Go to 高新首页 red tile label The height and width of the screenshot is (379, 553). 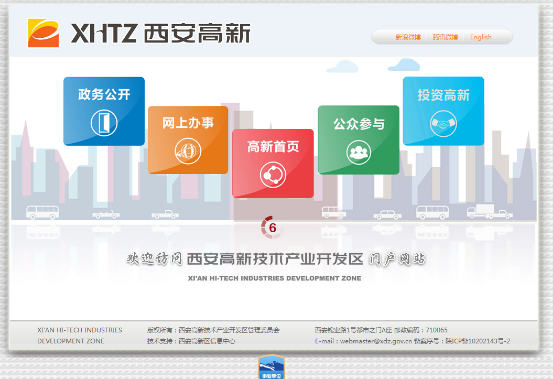pyautogui.click(x=273, y=147)
